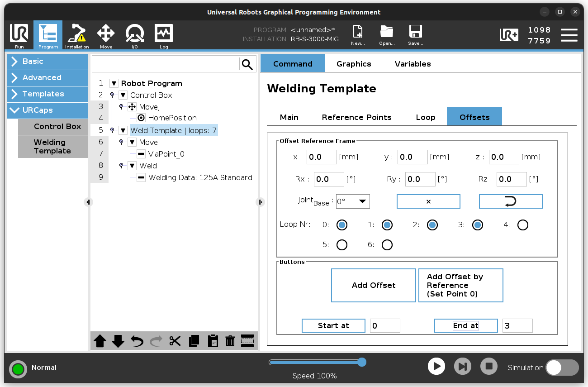The height and width of the screenshot is (387, 588).
Task: Expand the Advanced section in sidebar
Action: (47, 77)
